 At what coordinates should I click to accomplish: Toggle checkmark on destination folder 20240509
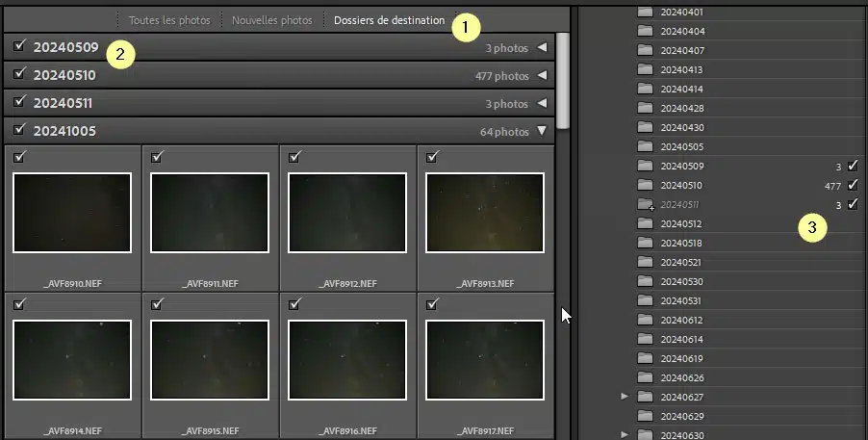click(853, 166)
